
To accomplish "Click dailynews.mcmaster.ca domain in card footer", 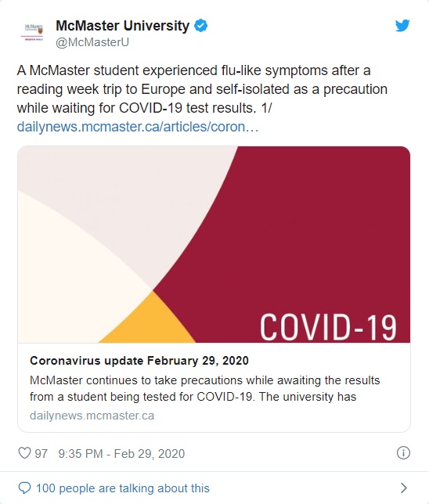I will [x=92, y=416].
